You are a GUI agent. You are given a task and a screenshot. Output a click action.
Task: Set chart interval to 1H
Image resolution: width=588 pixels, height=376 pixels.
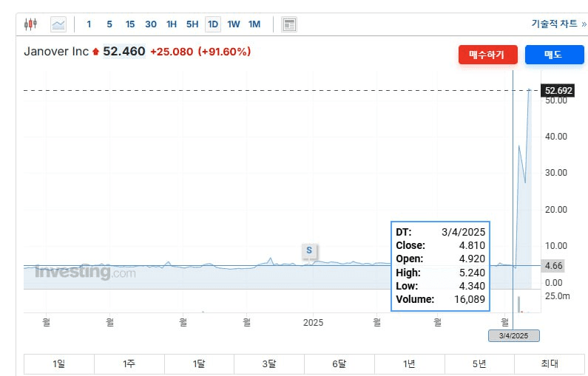pos(172,24)
